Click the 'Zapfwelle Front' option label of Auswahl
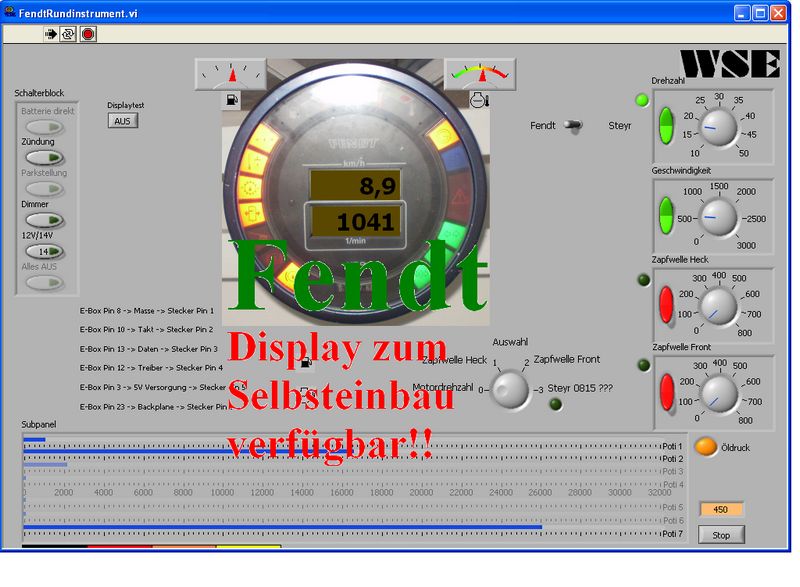This screenshot has width=800, height=587. coord(567,359)
